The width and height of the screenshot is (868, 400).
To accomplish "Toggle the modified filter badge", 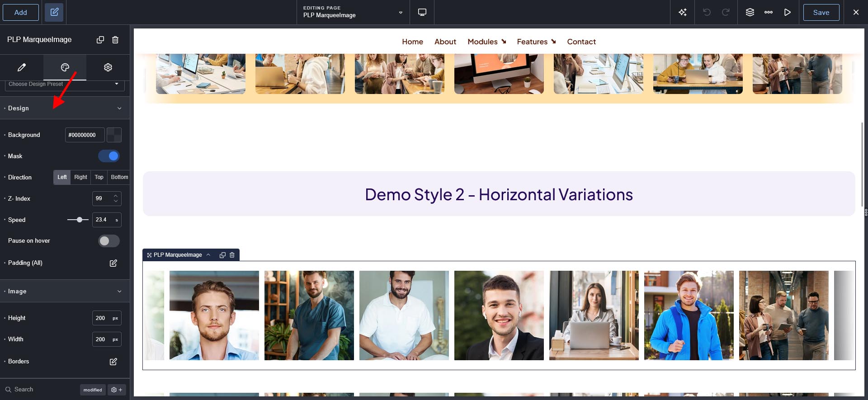I will tap(93, 390).
